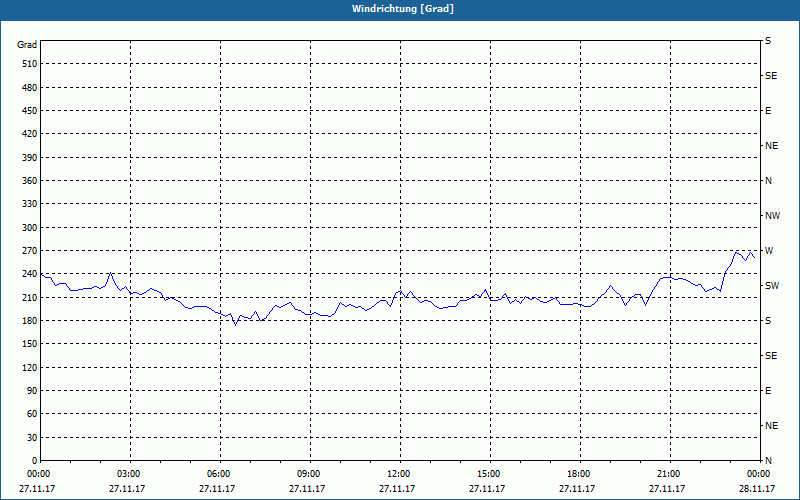The image size is (800, 500).
Task: Click the 27.11.17 date under 06:00
Action: click(x=217, y=488)
